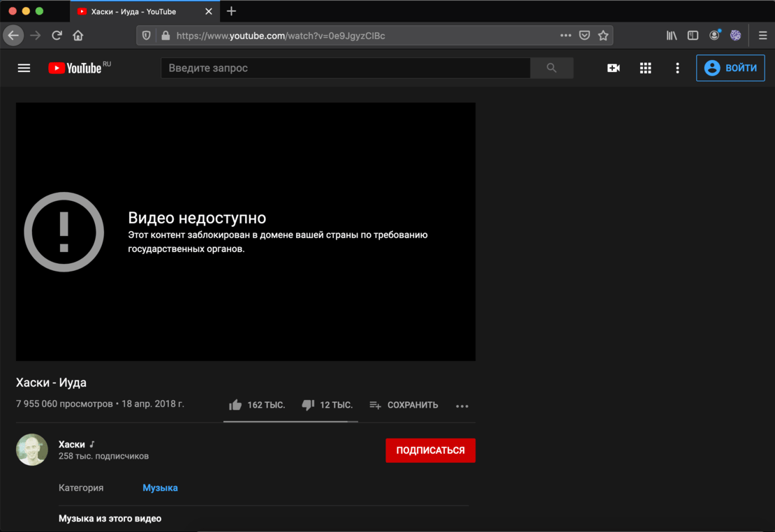Viewport: 775px width, 532px height.
Task: Click the YouTube search magnifier button
Action: click(552, 68)
